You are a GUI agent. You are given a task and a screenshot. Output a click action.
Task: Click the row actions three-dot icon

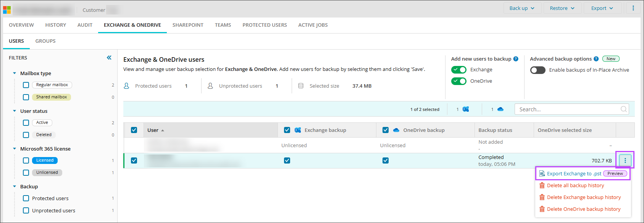[625, 160]
